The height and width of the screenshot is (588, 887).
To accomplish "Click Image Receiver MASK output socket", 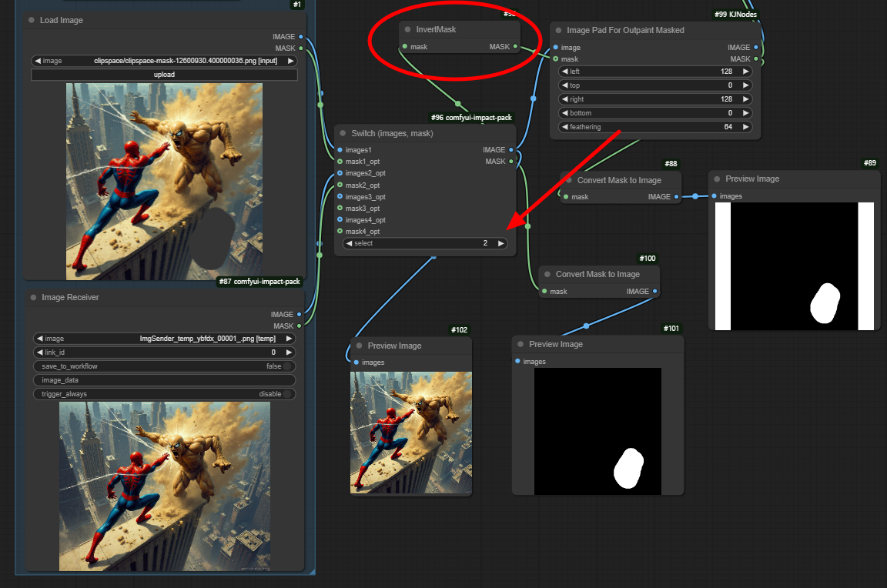I will coord(300,326).
